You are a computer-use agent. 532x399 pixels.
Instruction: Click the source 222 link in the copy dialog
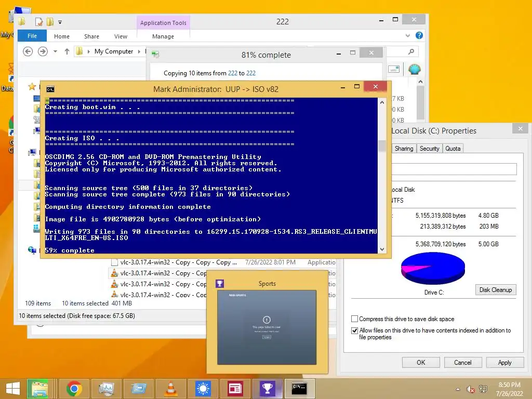click(233, 73)
